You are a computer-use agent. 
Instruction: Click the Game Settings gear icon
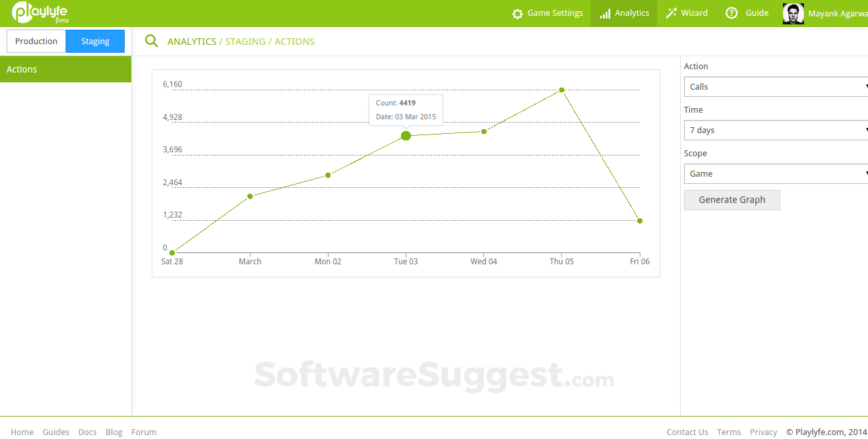click(518, 13)
